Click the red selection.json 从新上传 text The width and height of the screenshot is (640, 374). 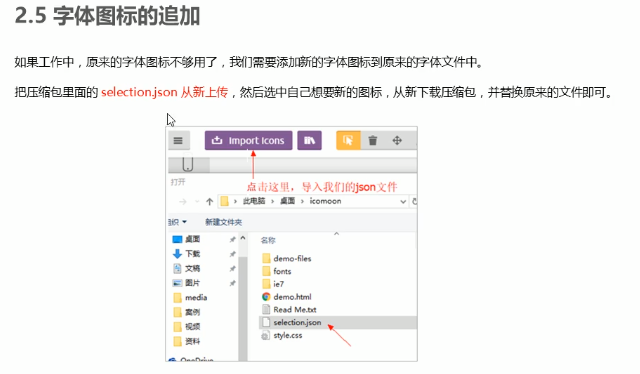point(164,92)
